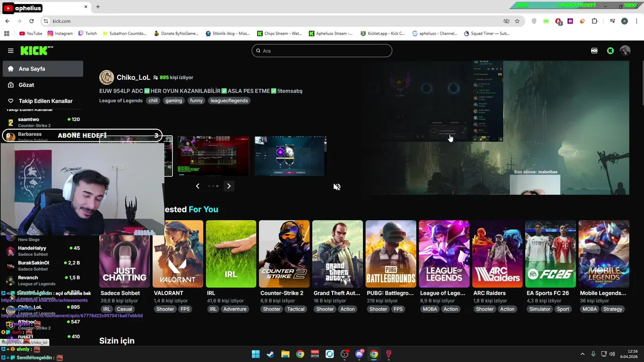Go to next featured stream arrow

pos(229,186)
